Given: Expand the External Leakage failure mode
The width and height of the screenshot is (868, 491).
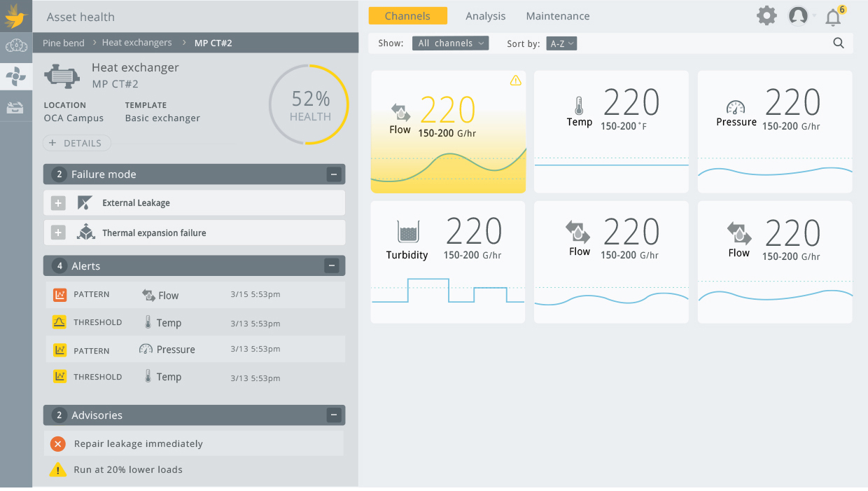Looking at the screenshot, I should tap(58, 202).
